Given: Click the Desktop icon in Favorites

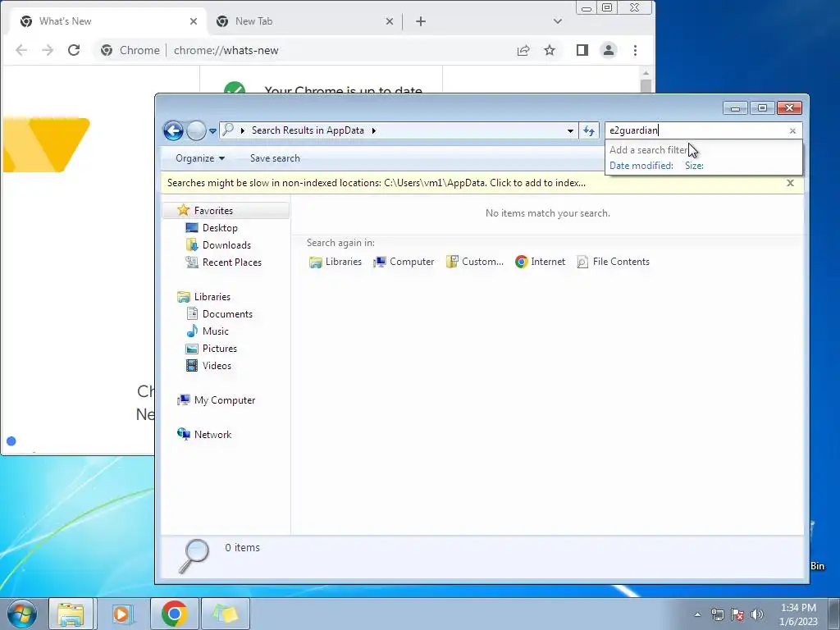Looking at the screenshot, I should point(192,228).
